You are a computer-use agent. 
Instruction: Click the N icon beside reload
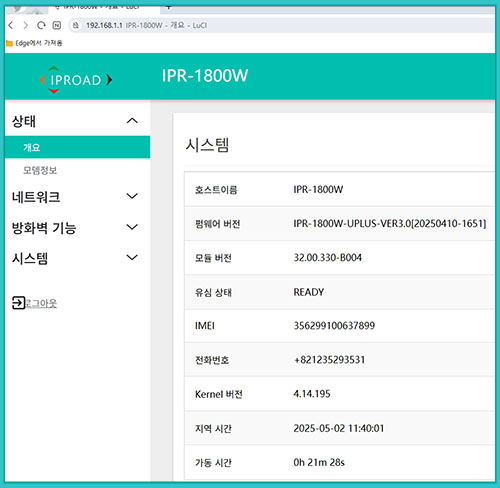[57, 25]
